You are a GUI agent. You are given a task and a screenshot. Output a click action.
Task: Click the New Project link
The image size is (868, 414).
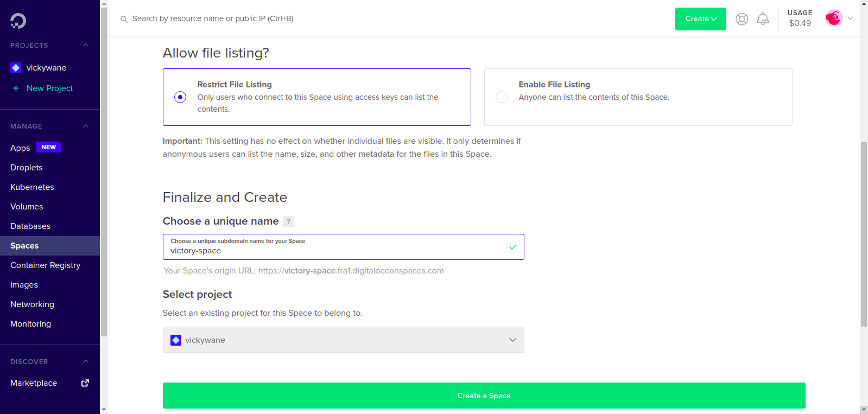pyautogui.click(x=49, y=88)
